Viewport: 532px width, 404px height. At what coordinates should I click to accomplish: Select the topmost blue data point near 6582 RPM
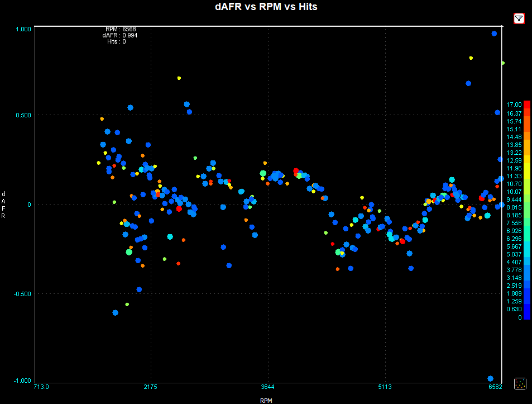click(494, 34)
